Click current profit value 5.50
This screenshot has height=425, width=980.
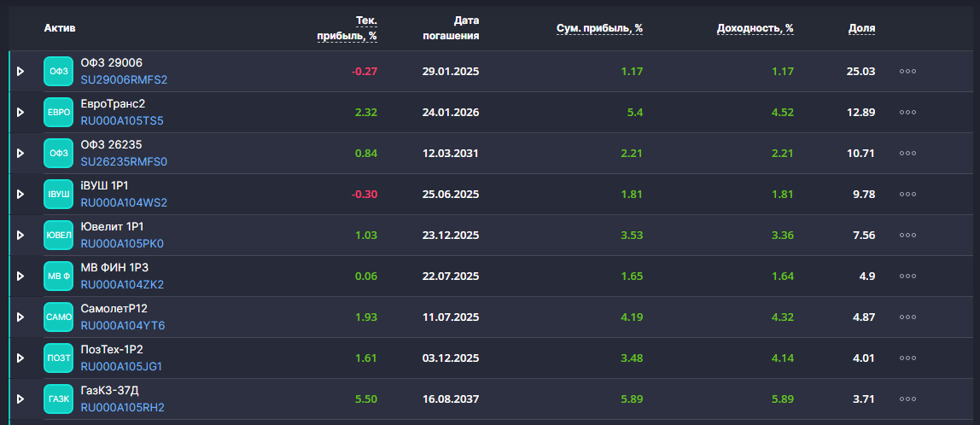point(366,399)
